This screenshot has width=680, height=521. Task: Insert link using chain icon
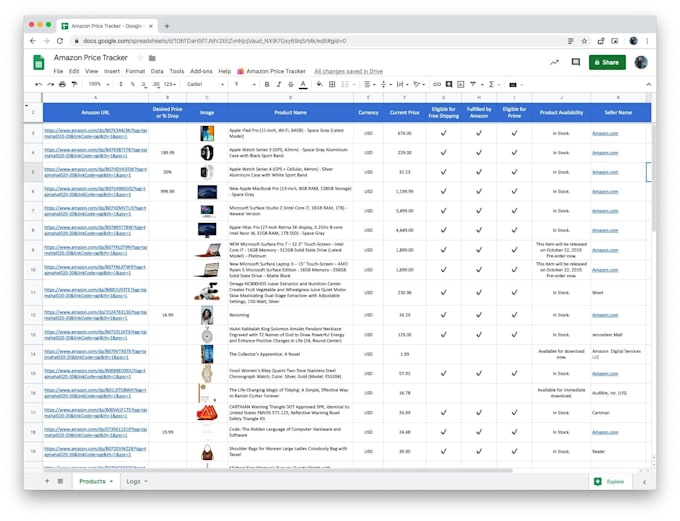tap(437, 84)
